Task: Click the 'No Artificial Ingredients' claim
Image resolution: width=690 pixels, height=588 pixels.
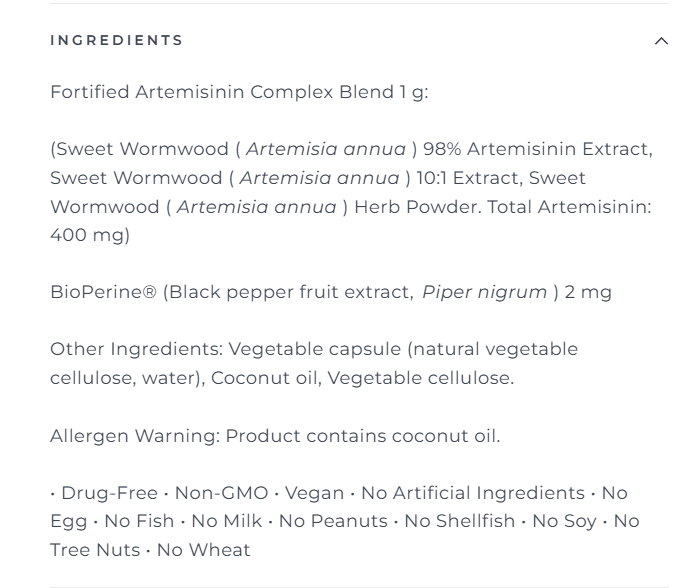Action: pos(473,493)
